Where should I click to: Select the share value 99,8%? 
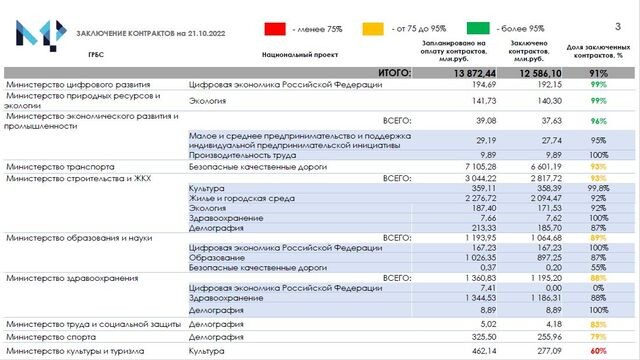point(598,189)
